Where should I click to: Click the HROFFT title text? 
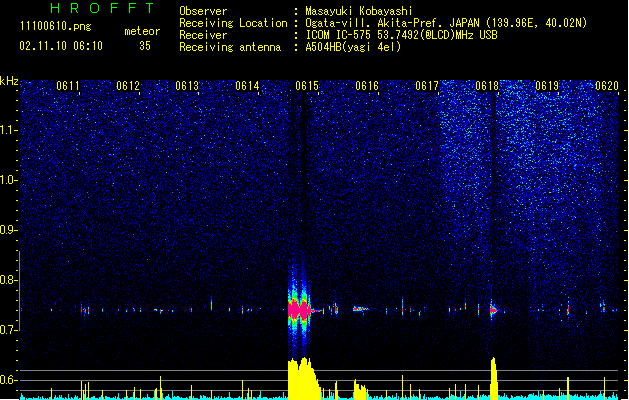pos(103,8)
